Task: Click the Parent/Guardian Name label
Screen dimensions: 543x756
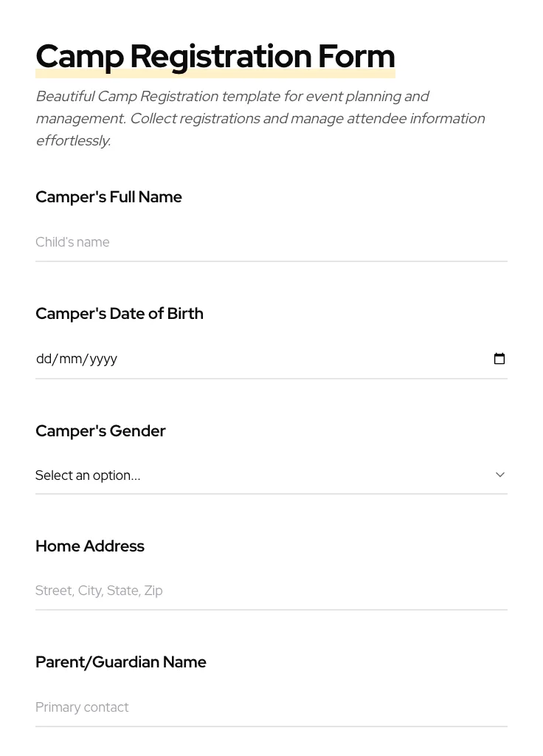Action: 121,662
